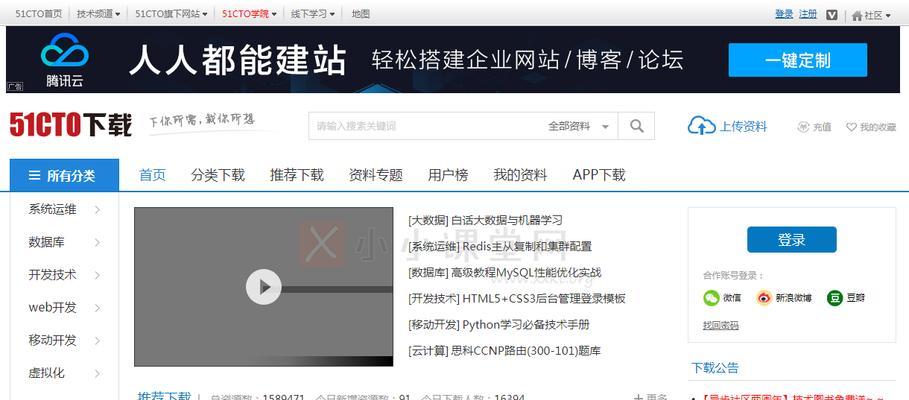909x400 pixels.
Task: Click the 我的收藏 link
Action: 878,127
